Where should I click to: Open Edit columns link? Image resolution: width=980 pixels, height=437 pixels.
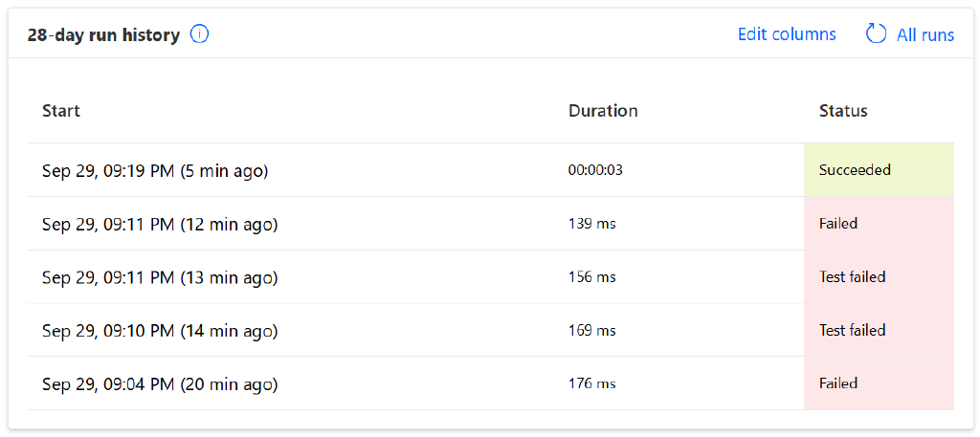[x=787, y=34]
